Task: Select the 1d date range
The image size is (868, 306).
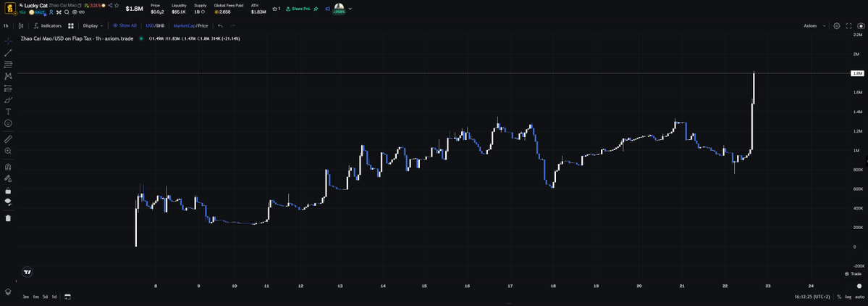Action: pos(54,297)
